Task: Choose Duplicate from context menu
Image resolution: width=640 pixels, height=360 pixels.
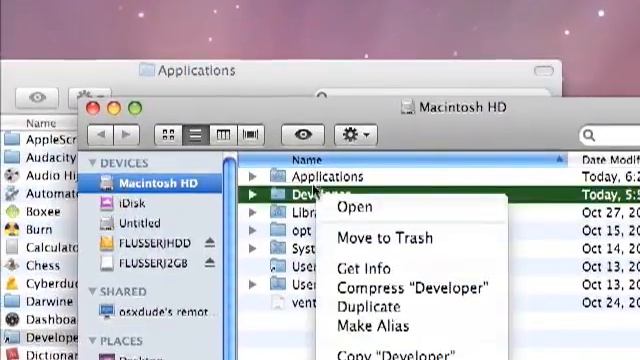Action: pyautogui.click(x=369, y=307)
